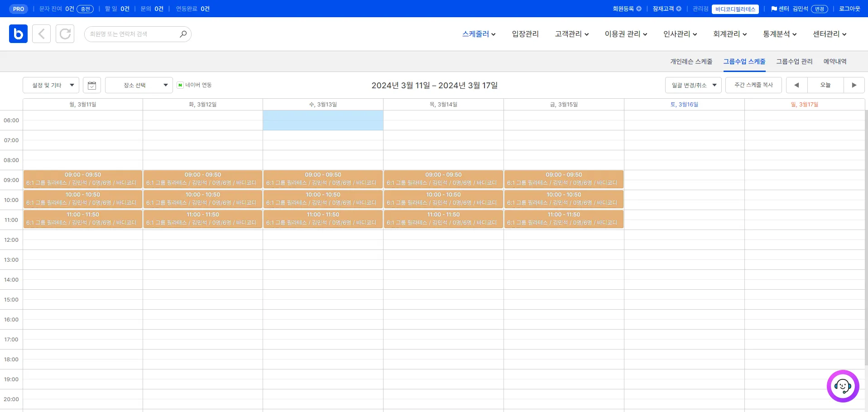Select the 그룹수업 스케줄 tab

point(744,62)
